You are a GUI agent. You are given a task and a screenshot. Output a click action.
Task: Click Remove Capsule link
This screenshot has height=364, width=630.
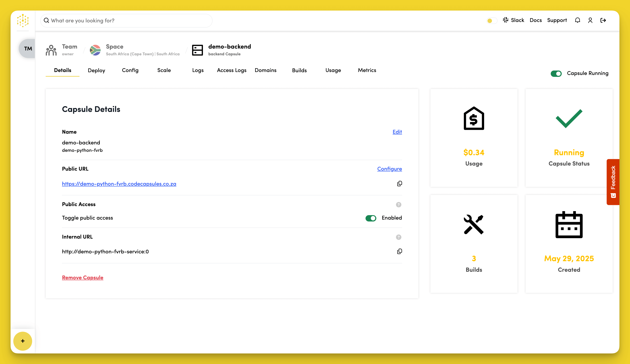pos(82,278)
